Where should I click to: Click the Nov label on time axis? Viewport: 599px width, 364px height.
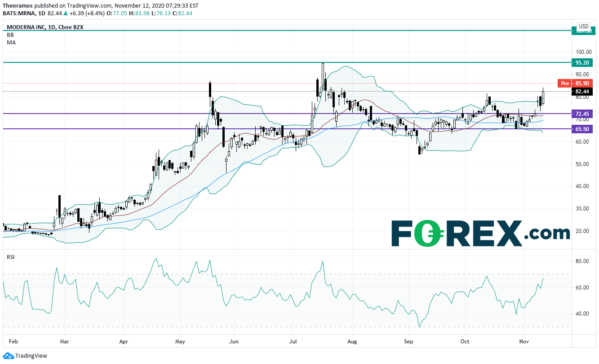coord(524,342)
